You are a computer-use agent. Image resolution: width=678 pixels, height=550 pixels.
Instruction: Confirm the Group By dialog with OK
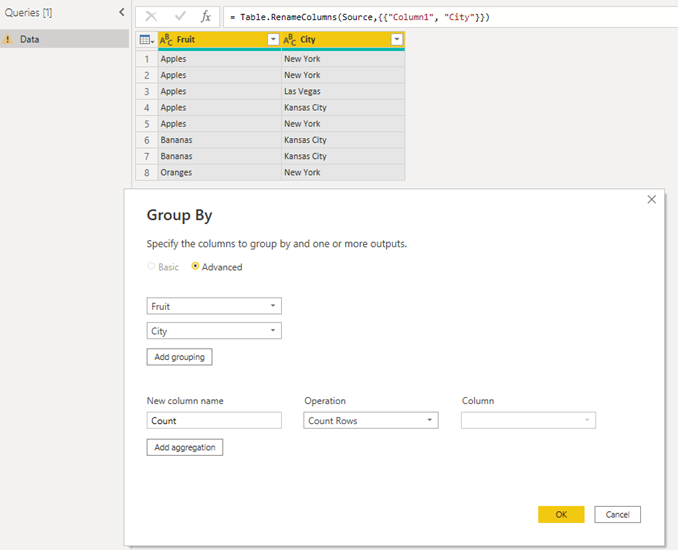click(561, 515)
